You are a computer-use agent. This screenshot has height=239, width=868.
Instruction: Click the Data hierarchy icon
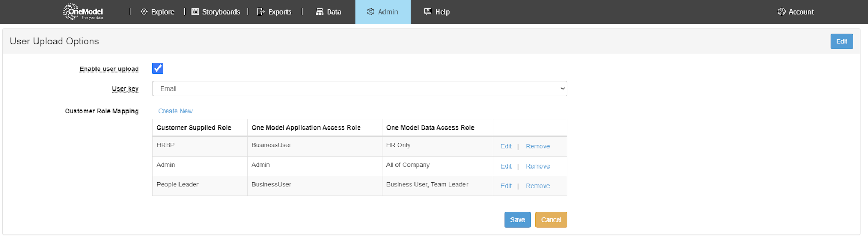click(x=320, y=11)
